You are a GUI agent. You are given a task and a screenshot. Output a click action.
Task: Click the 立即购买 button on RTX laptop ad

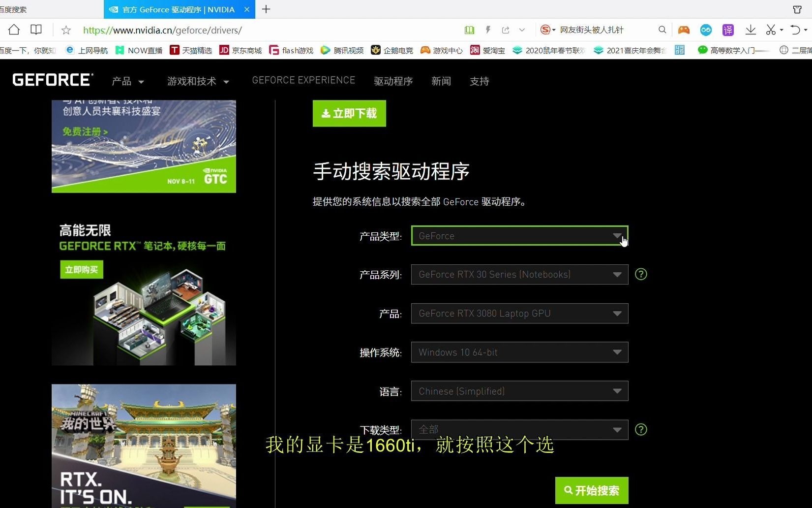tap(82, 269)
